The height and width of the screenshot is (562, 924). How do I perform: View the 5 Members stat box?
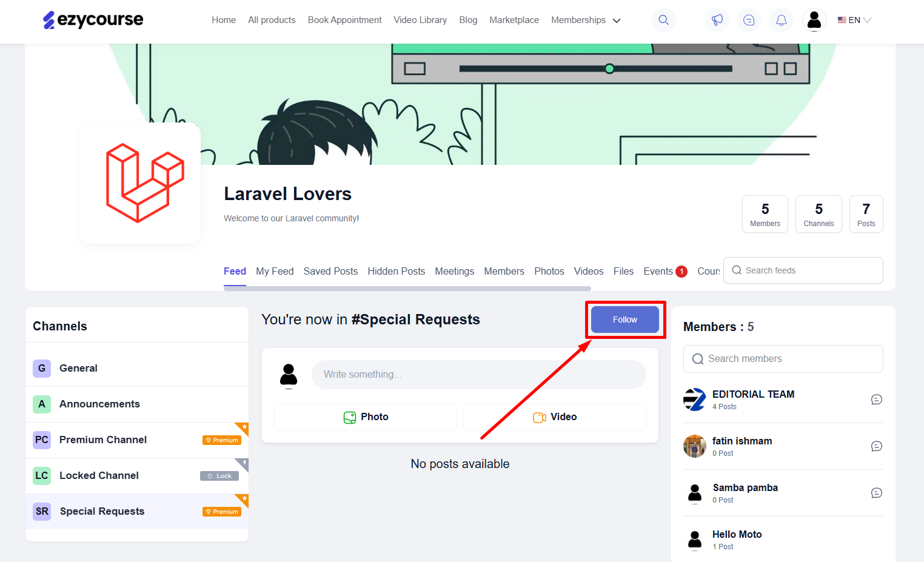(x=765, y=214)
